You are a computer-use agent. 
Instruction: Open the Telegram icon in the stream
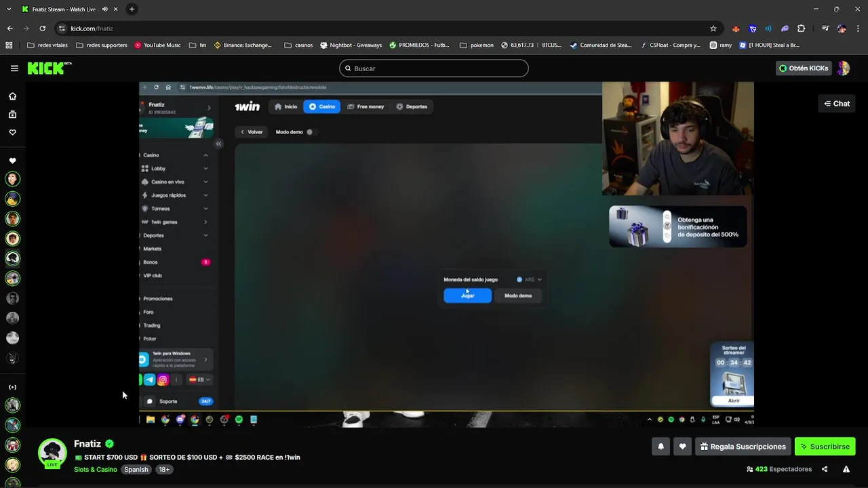click(149, 380)
